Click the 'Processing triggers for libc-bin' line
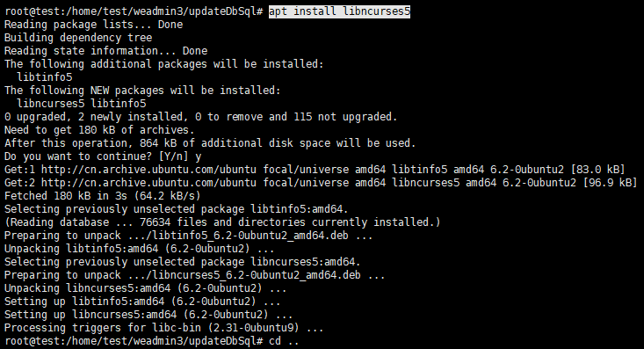The image size is (644, 349). [164, 328]
